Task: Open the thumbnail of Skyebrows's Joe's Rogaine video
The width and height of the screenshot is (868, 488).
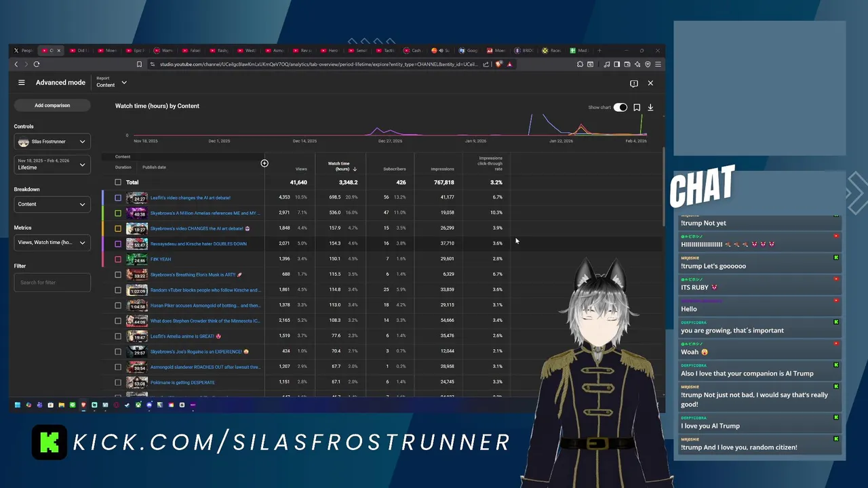Action: tap(137, 352)
